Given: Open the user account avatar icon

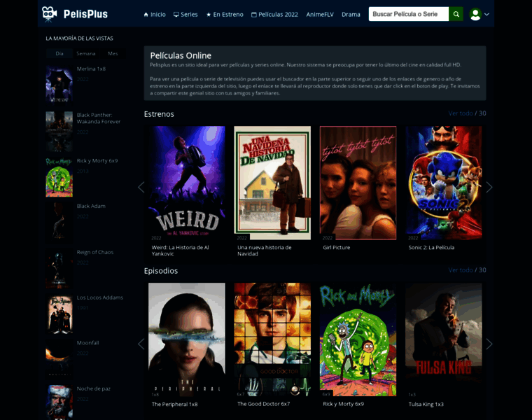Looking at the screenshot, I should 475,14.
